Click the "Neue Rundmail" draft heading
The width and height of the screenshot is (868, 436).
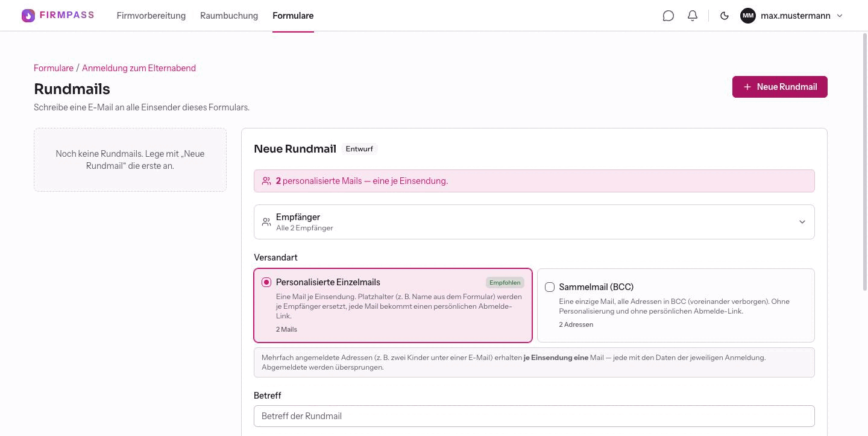coord(295,149)
